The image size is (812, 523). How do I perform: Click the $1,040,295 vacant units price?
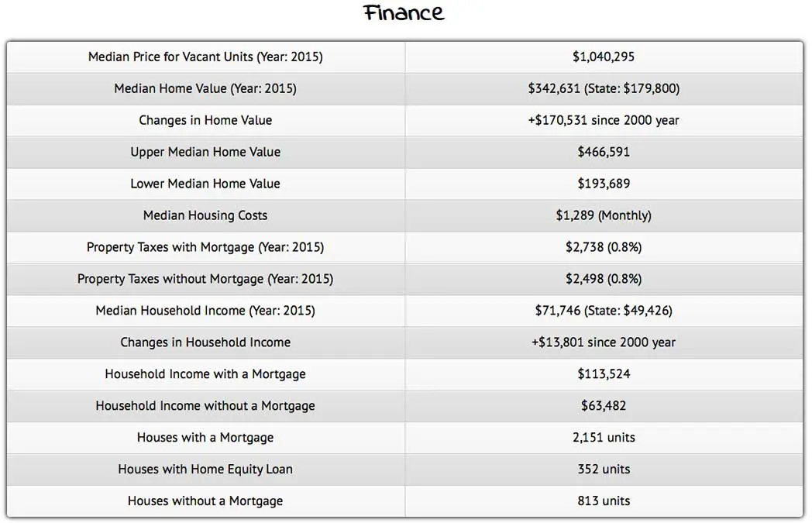pyautogui.click(x=604, y=57)
